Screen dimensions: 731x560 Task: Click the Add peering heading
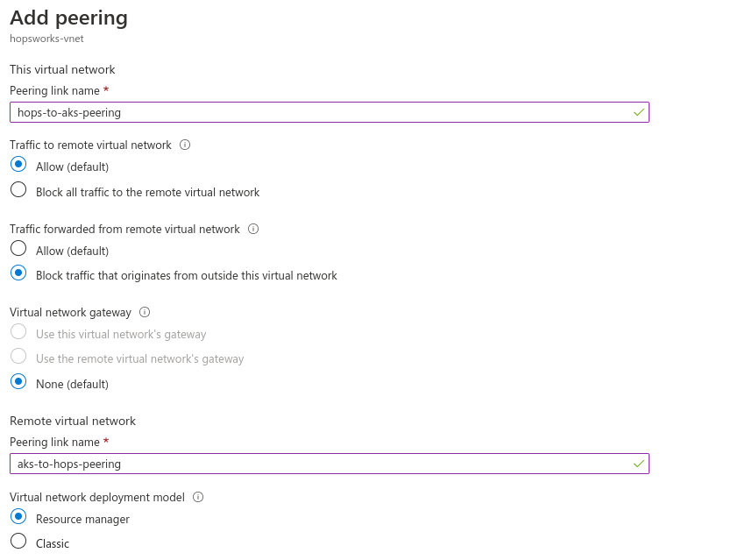point(68,18)
